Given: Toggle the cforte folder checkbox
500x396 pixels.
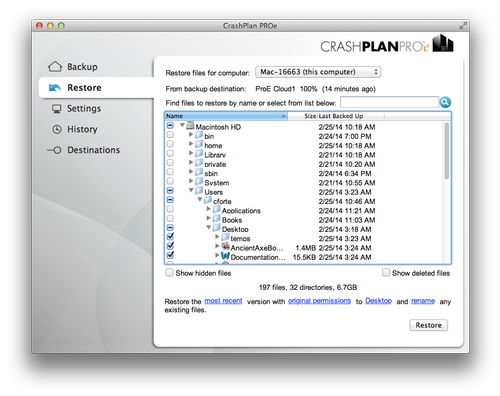Looking at the screenshot, I should pyautogui.click(x=170, y=200).
